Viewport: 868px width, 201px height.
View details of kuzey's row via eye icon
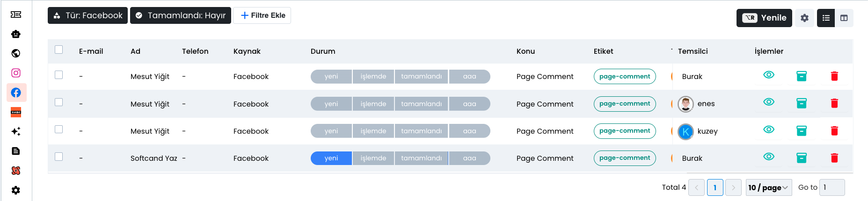[769, 129]
